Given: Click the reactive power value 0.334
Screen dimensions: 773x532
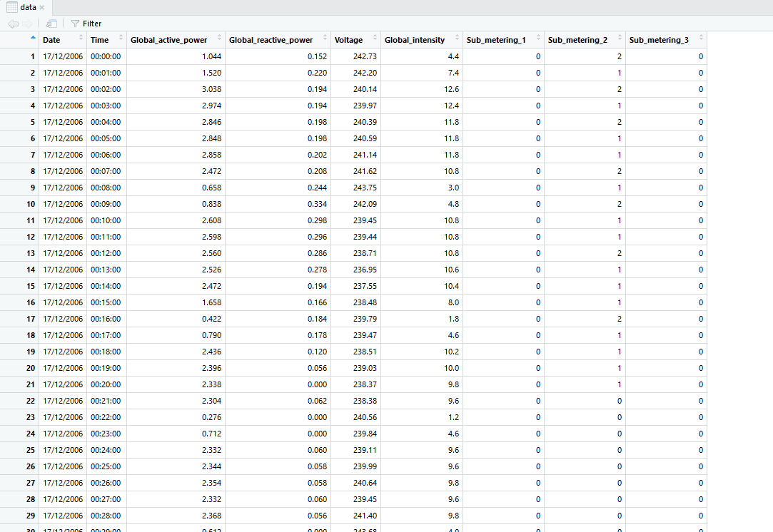Looking at the screenshot, I should point(317,204).
